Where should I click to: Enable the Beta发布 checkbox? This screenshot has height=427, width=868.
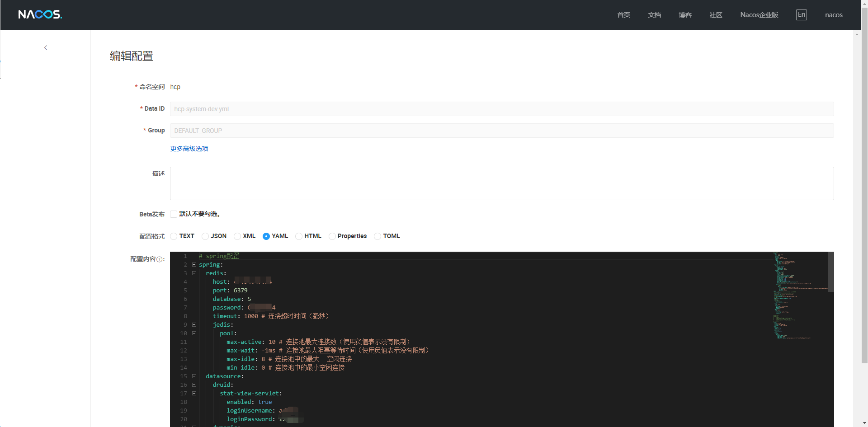(x=174, y=214)
